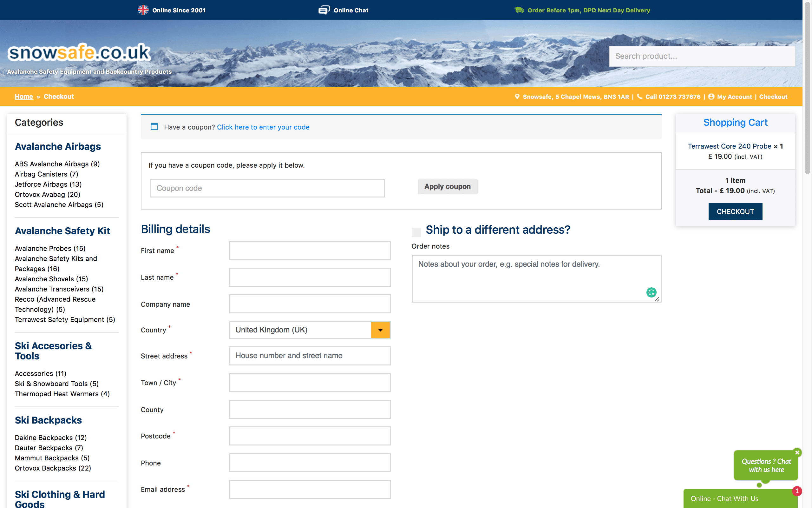
Task: Open Accessories (11) category
Action: (x=41, y=374)
